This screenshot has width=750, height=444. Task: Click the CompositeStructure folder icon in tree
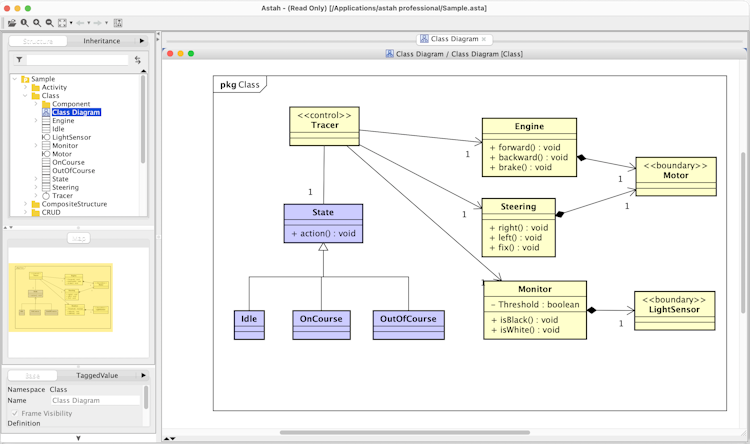(36, 204)
